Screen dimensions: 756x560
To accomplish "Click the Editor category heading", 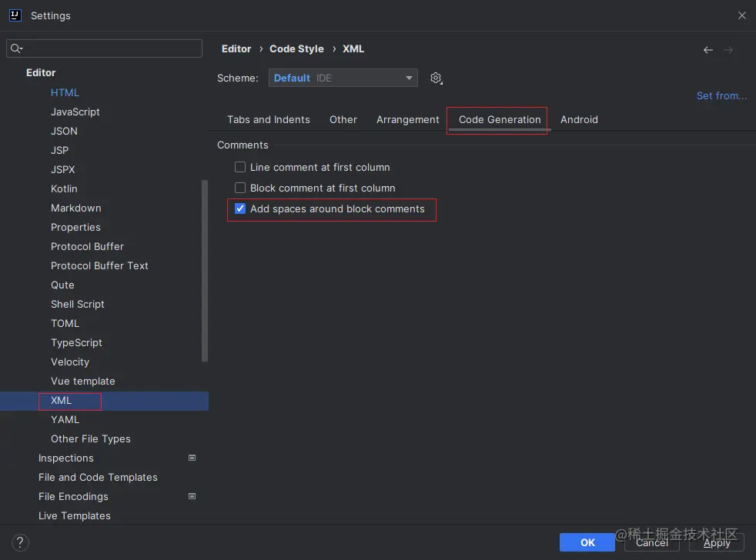I will point(41,73).
